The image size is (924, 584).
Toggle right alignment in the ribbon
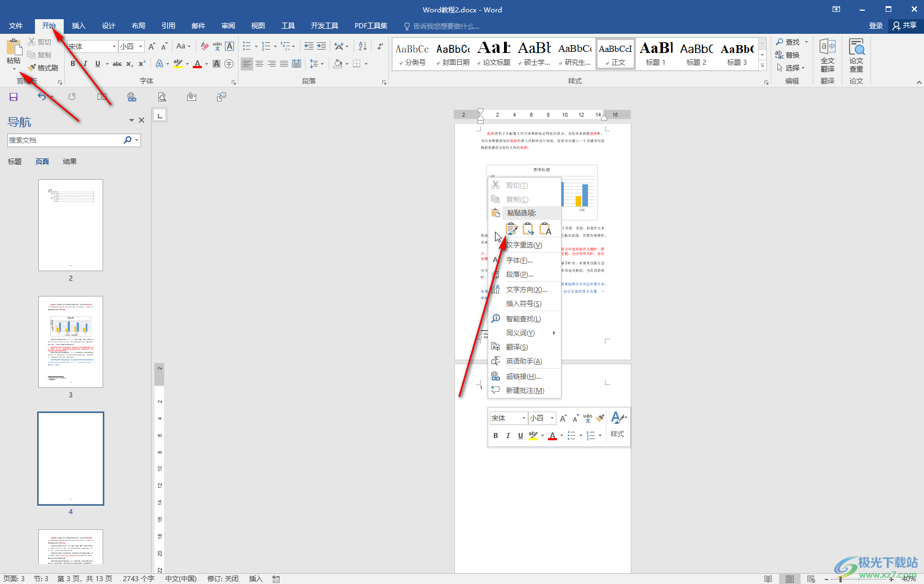(272, 64)
